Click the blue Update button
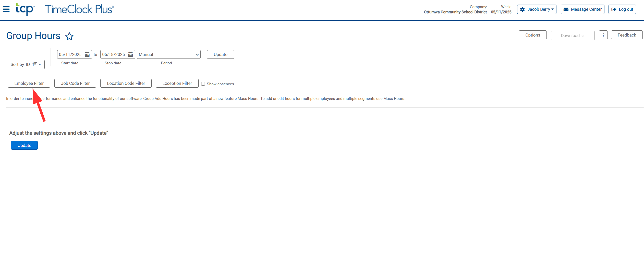The height and width of the screenshot is (280, 644). click(x=24, y=145)
